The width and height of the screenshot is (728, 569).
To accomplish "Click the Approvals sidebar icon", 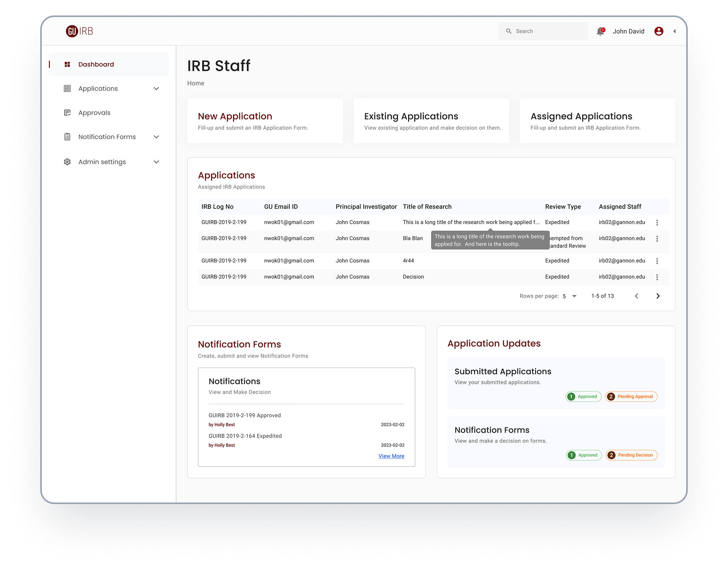I will click(67, 113).
